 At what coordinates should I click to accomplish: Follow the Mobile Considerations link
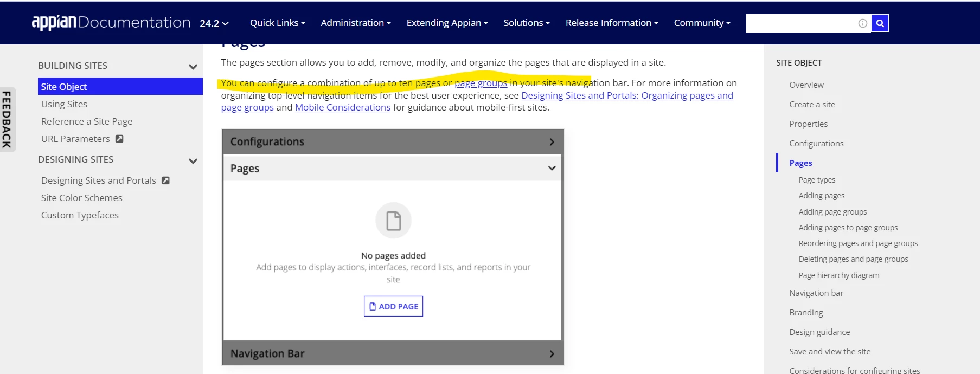343,107
